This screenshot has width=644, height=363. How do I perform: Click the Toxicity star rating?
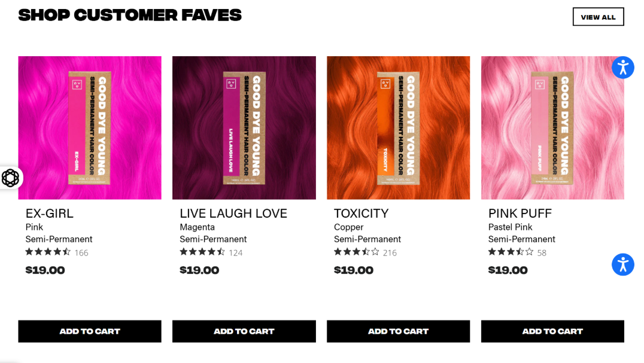357,252
